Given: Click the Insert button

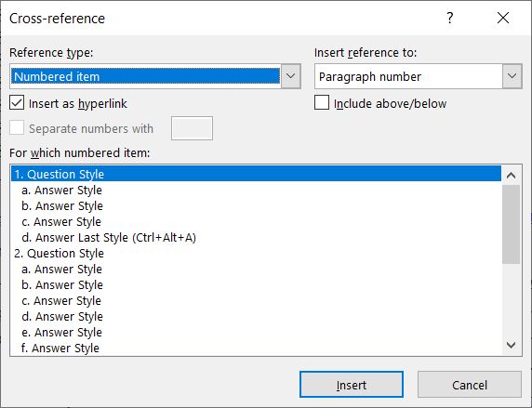Looking at the screenshot, I should pos(352,385).
